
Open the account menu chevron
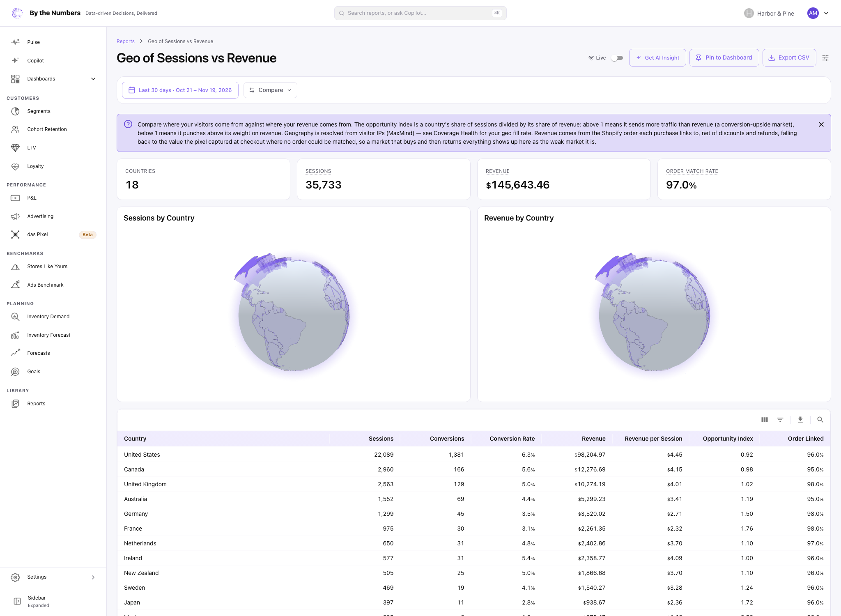tap(826, 13)
